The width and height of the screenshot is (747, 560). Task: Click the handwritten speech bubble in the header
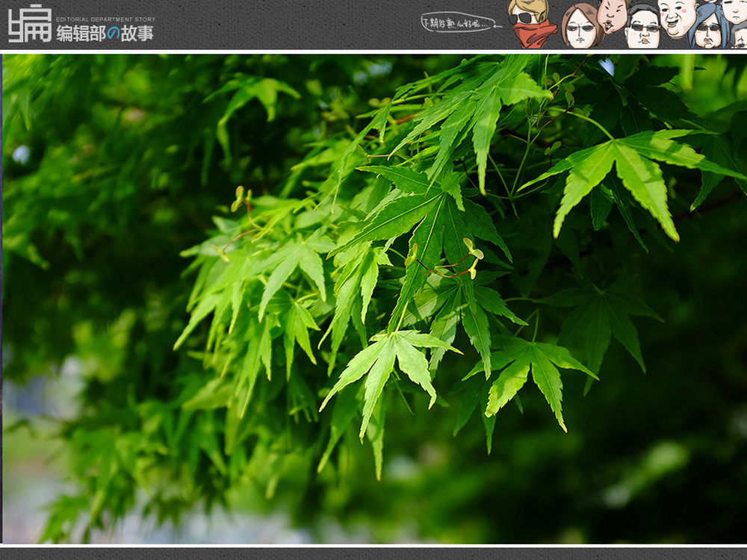coord(460,22)
